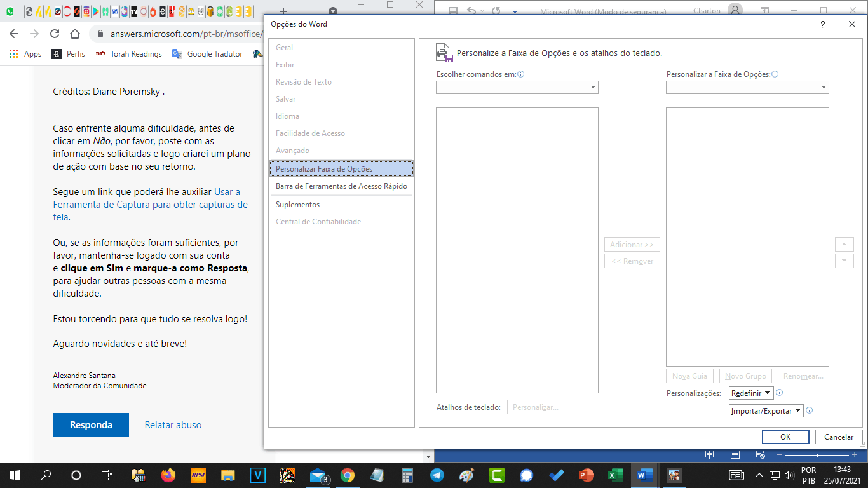Viewport: 868px width, 488px height.
Task: Open the Windows Start menu
Action: (15, 475)
